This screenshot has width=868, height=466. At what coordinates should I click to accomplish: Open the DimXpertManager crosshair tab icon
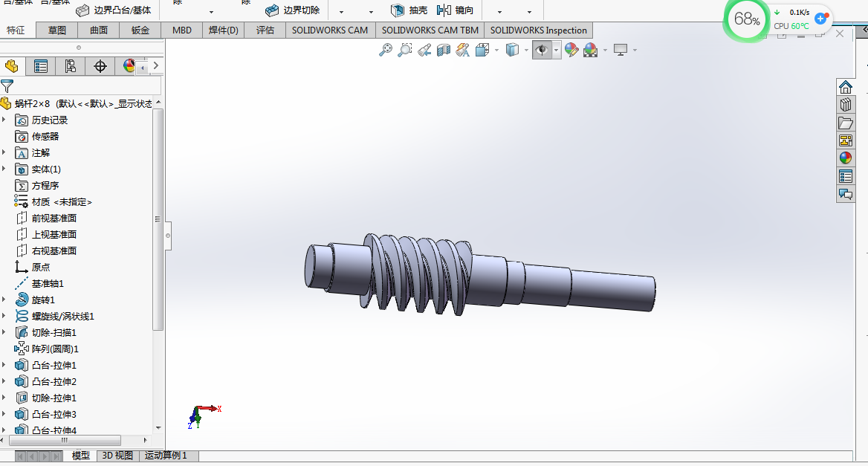[100, 66]
